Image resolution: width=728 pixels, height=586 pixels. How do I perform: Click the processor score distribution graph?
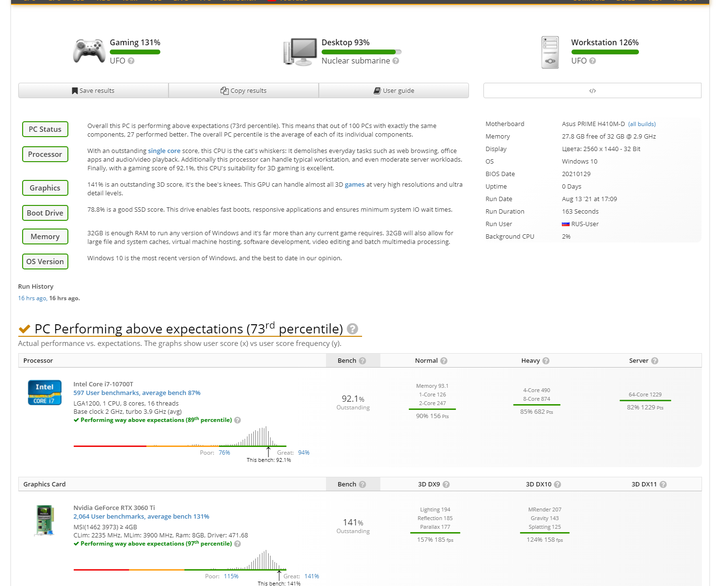180,437
